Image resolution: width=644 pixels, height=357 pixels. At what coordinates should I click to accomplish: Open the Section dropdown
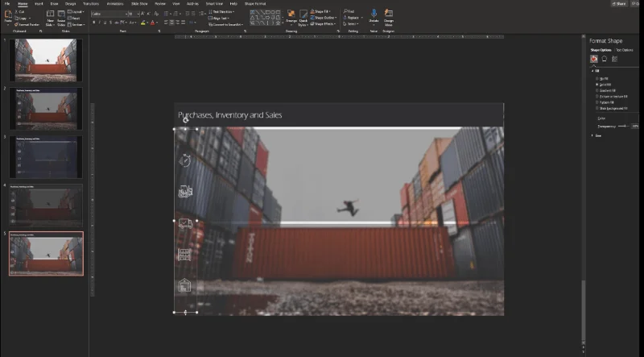coord(76,25)
